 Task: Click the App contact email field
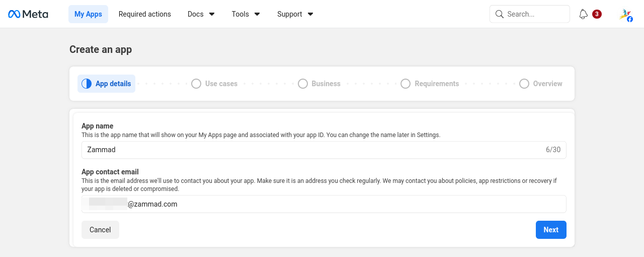point(324,204)
